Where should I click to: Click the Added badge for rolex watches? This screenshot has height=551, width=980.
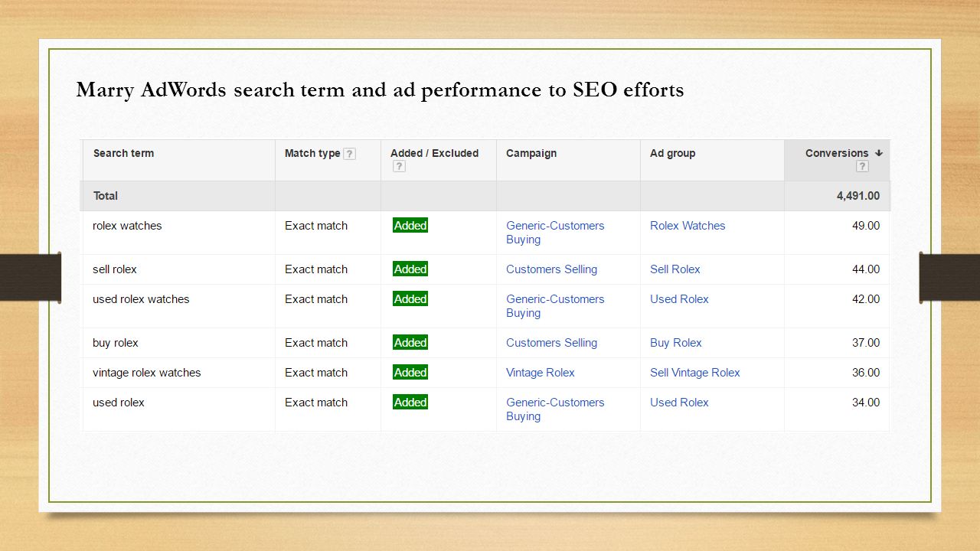tap(410, 226)
